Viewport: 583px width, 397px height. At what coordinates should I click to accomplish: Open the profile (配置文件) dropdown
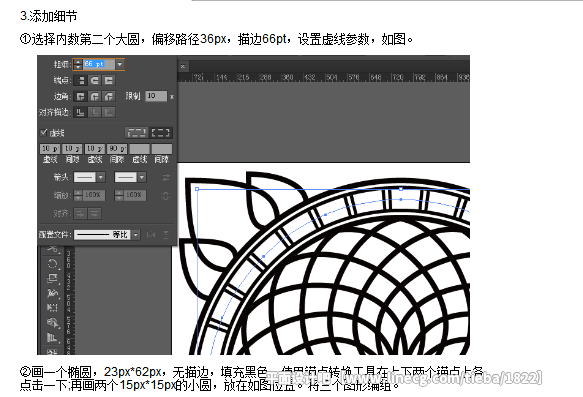136,235
